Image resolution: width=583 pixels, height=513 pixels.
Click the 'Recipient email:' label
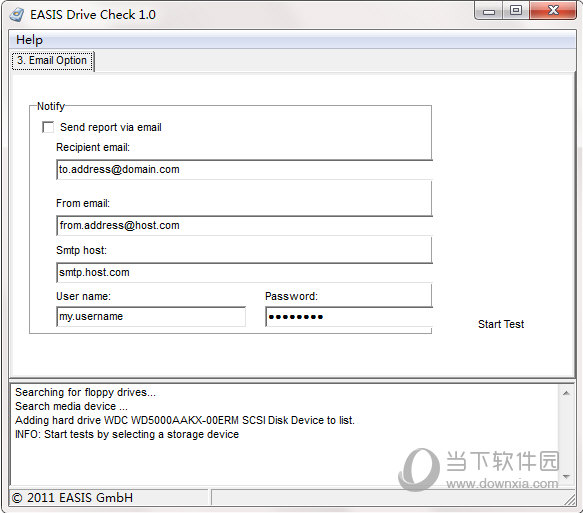(93, 148)
